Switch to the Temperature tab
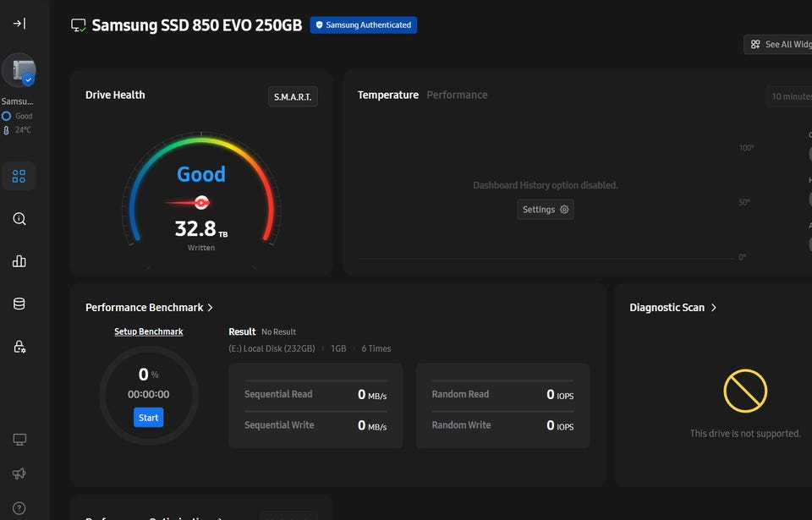The width and height of the screenshot is (812, 520). pos(387,96)
